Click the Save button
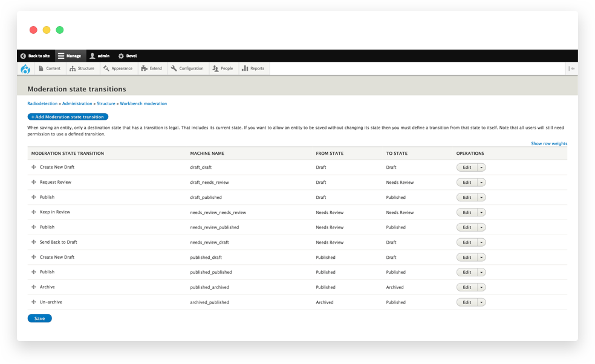Image resolution: width=595 pixels, height=364 pixels. click(x=39, y=319)
